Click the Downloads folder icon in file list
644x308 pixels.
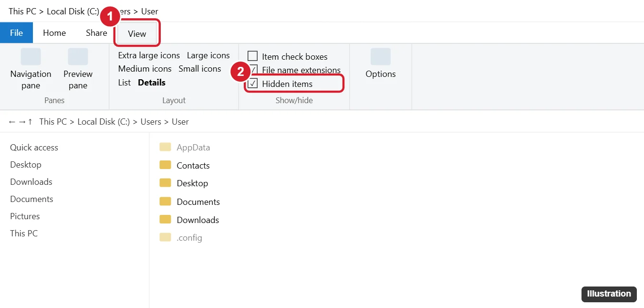click(165, 219)
